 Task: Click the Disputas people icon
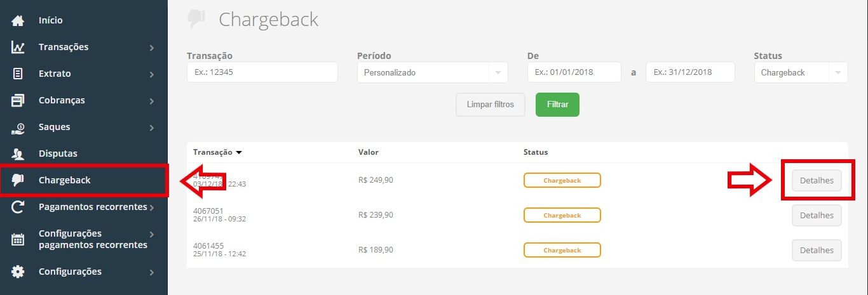click(18, 154)
